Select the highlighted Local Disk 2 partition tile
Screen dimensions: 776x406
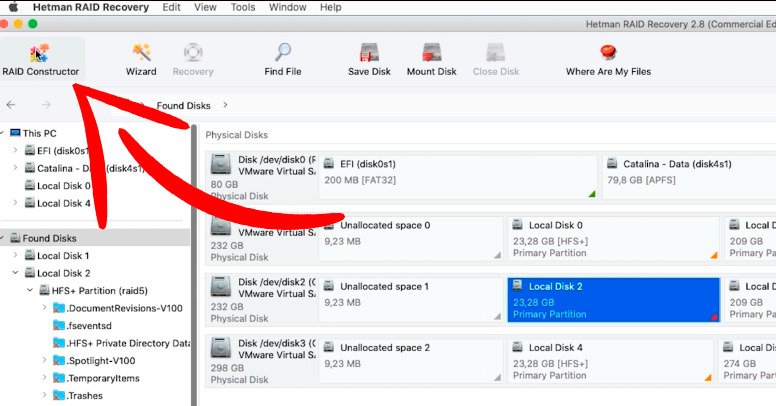click(x=613, y=300)
